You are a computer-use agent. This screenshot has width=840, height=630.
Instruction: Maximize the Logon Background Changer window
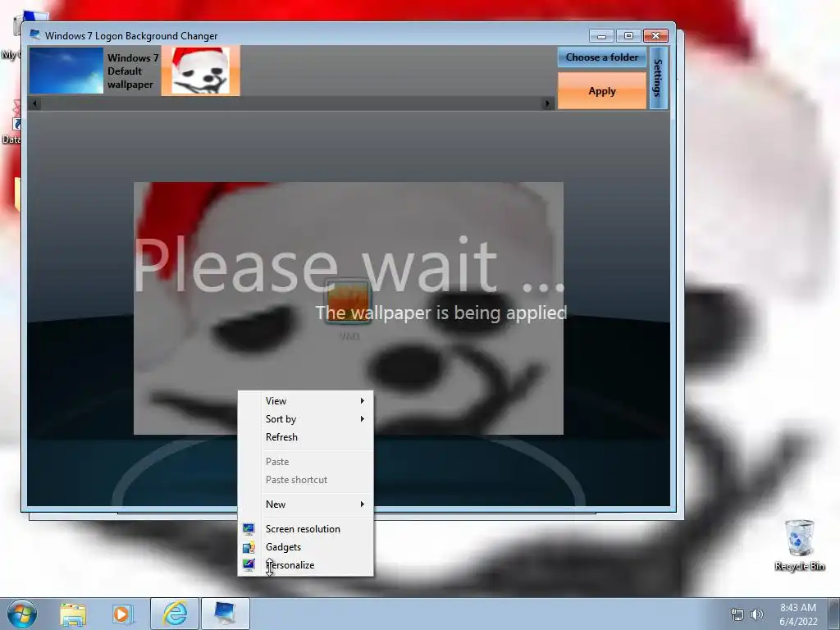tap(628, 36)
